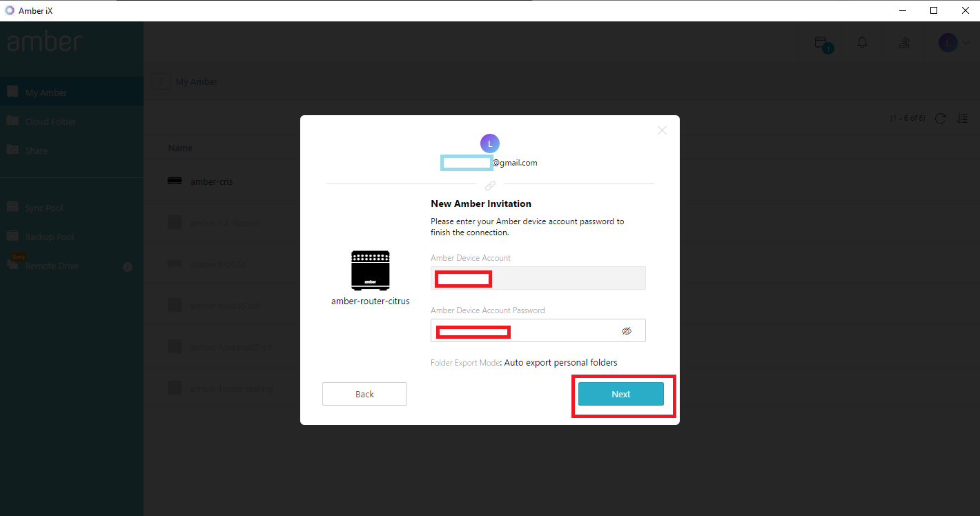Open the Backup Pool sidebar item

(72, 237)
